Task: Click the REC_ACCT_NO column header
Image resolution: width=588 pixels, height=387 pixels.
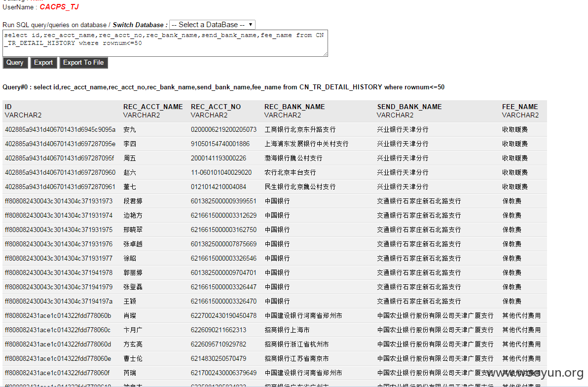Action: pos(216,107)
